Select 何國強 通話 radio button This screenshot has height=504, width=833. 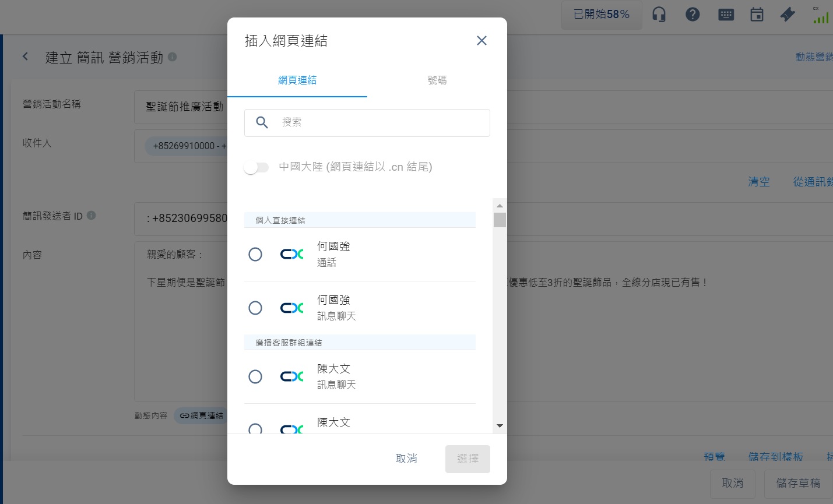pyautogui.click(x=255, y=255)
